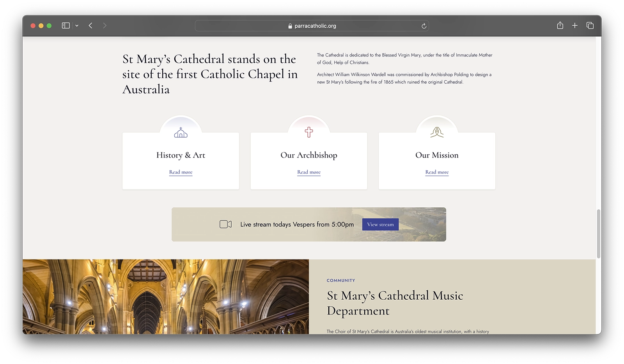Toggle the Safari sidebar panel

pos(66,26)
